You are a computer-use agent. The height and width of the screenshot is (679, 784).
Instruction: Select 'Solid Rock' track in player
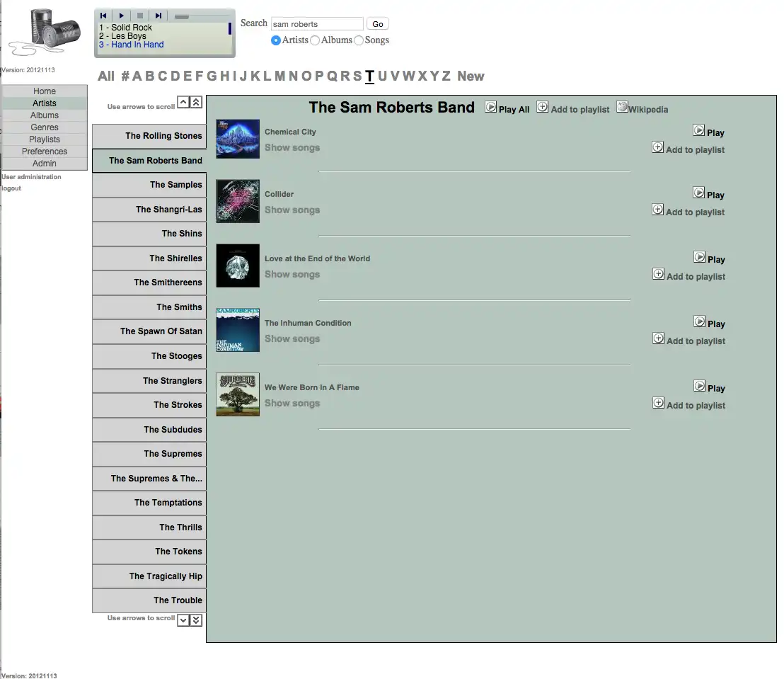point(125,28)
